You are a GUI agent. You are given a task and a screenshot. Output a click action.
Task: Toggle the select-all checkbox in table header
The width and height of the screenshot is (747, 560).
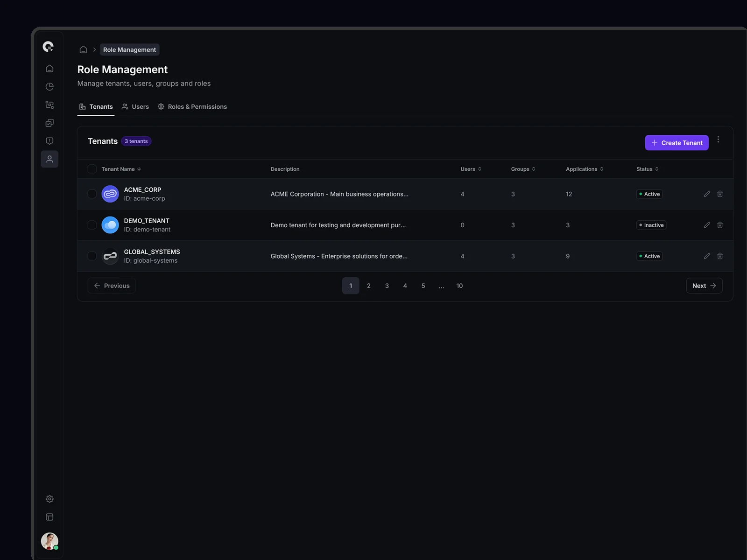click(92, 169)
